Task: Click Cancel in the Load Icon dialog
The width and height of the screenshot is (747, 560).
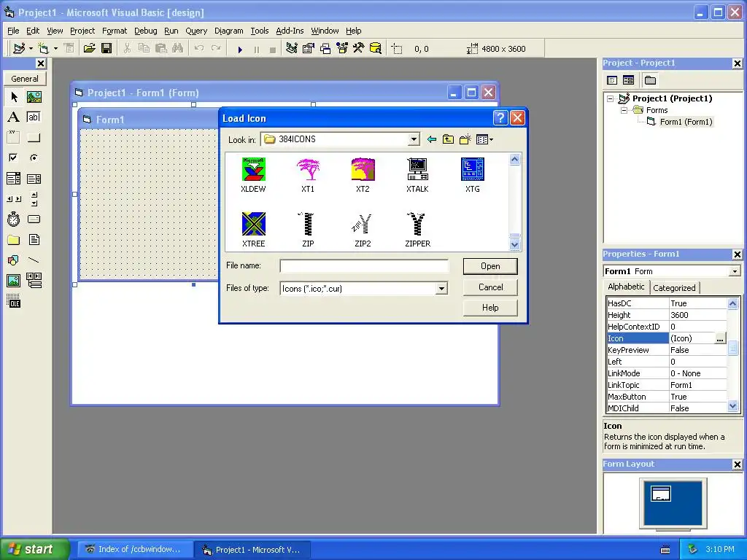Action: coord(490,287)
